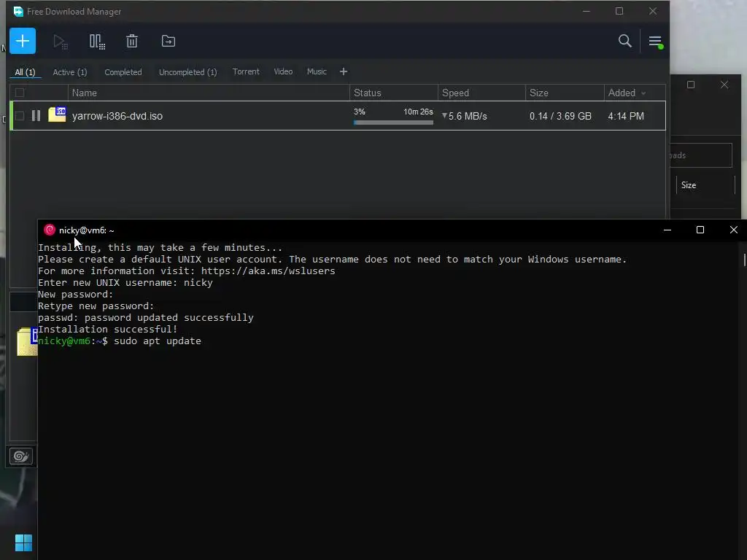Maximize the nicky@vm6 terminal window
Image resolution: width=747 pixels, height=560 pixels.
[x=700, y=230]
